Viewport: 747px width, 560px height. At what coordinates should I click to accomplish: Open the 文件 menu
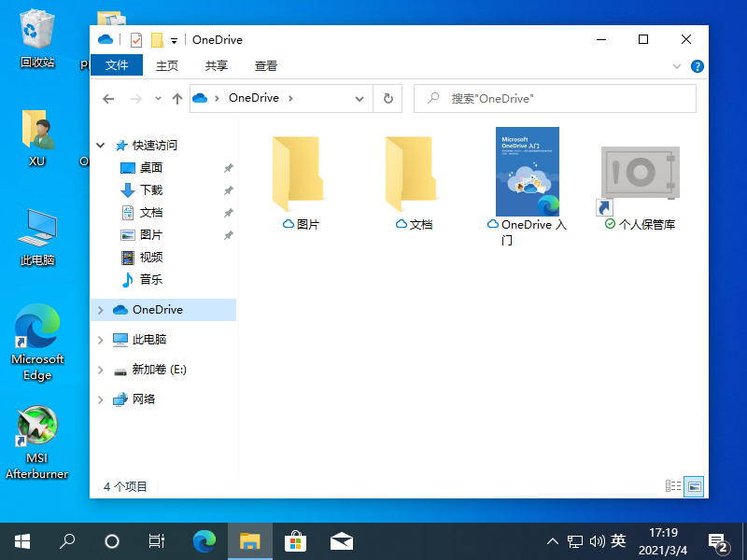(117, 65)
